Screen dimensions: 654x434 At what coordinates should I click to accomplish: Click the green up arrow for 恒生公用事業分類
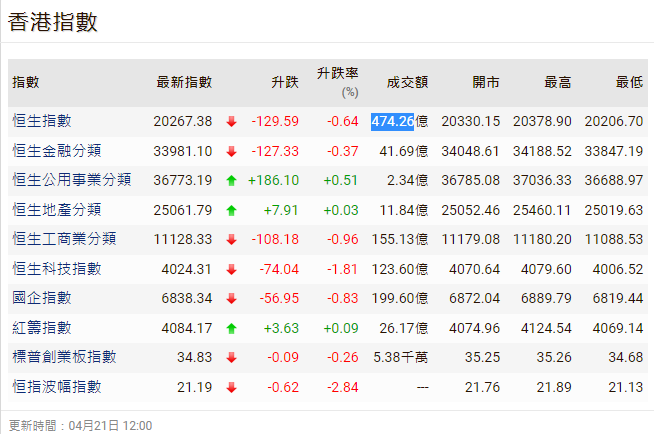tap(231, 181)
